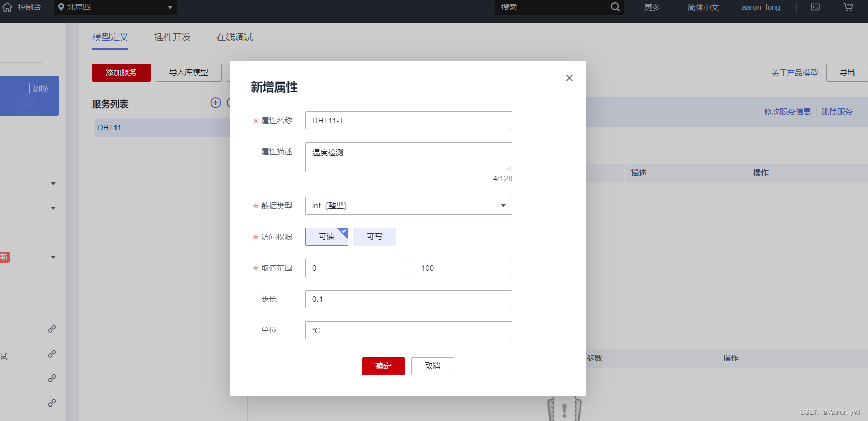Click the 导出 button

pos(847,72)
